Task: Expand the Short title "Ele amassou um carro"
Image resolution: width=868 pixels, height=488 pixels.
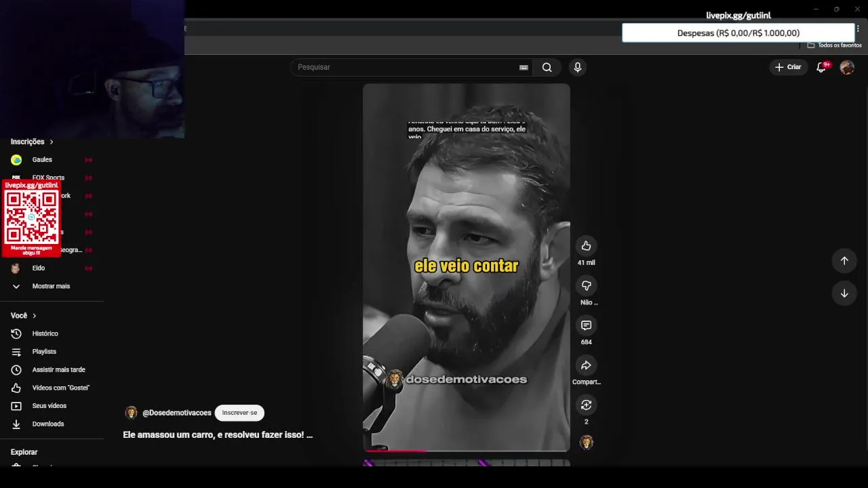Action: point(218,435)
